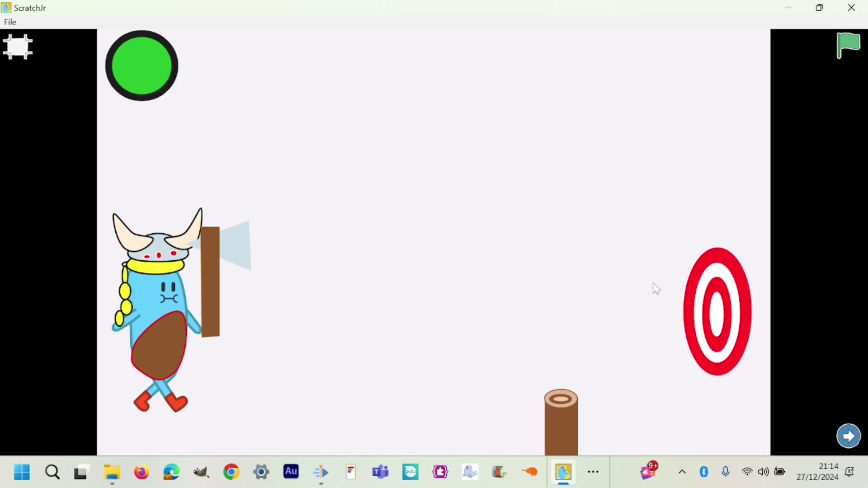
Task: Tap the wooden log character
Action: coord(561,425)
